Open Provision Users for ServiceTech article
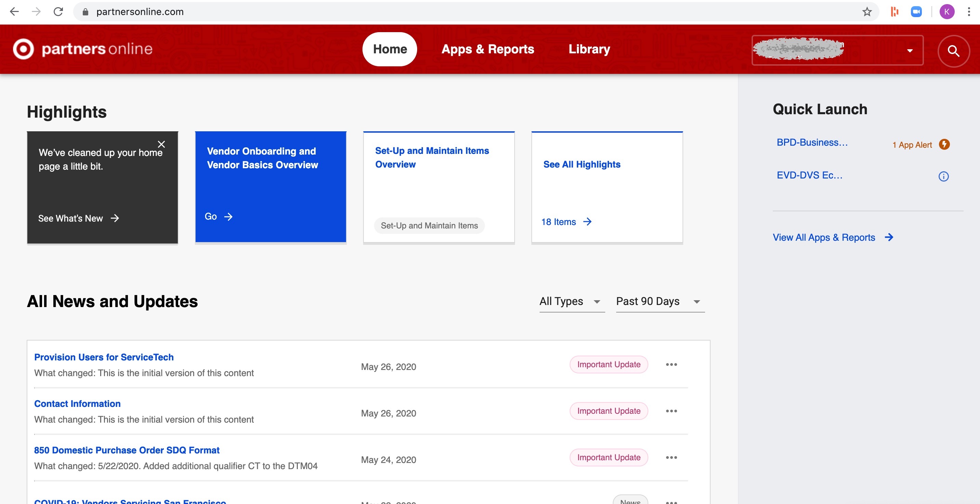Image resolution: width=980 pixels, height=504 pixels. [x=104, y=357]
